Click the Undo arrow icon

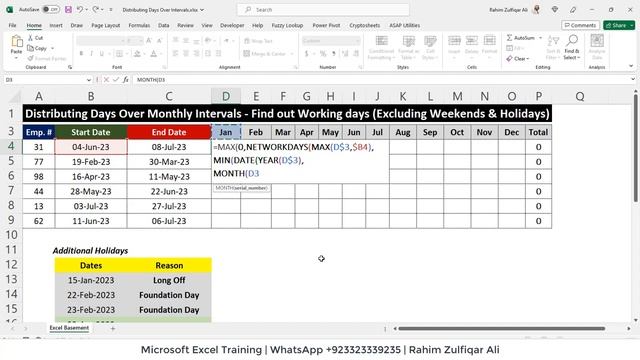pyautogui.click(x=80, y=9)
